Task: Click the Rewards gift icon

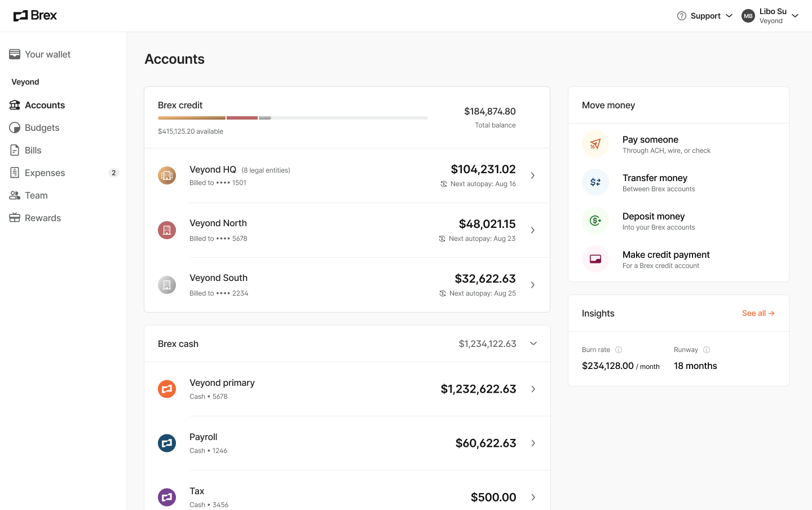Action: click(15, 218)
